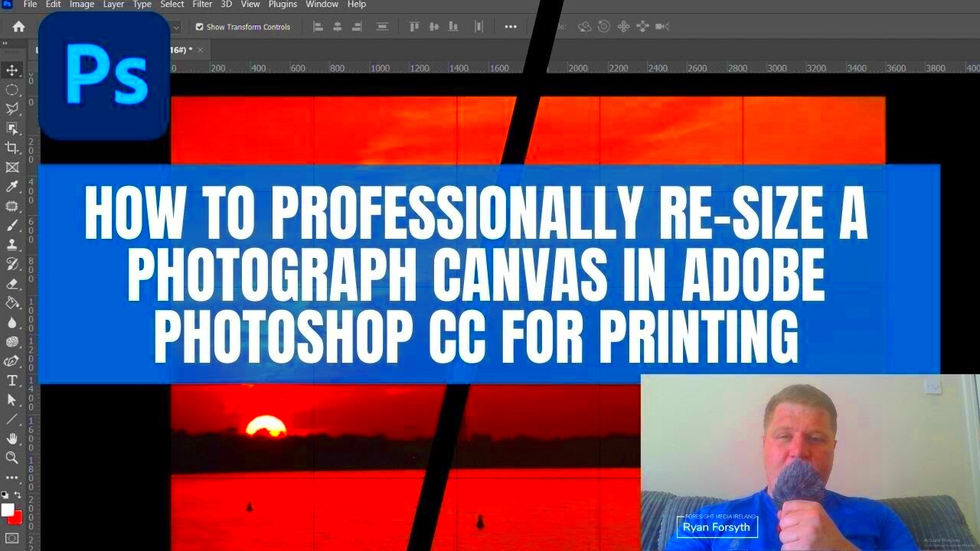Align top edges
980x551 pixels.
click(415, 27)
